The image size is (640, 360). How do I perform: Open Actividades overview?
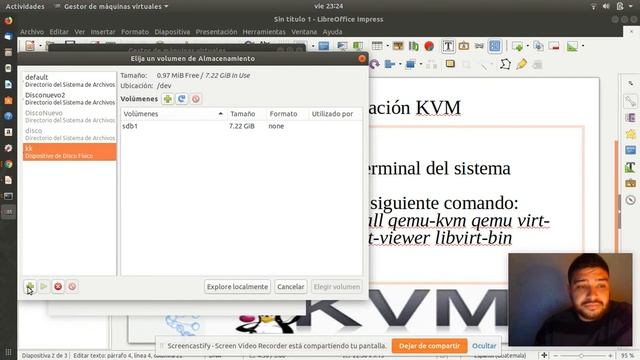coord(25,7)
